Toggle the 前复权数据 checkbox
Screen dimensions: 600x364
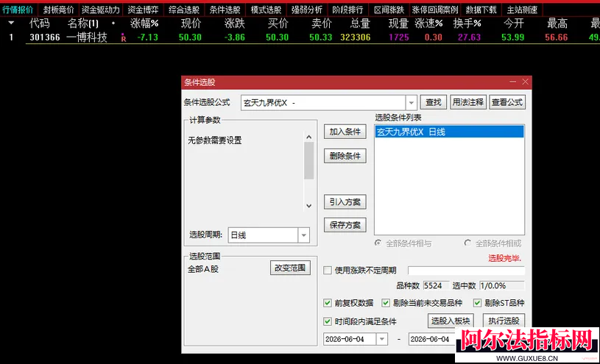(328, 303)
